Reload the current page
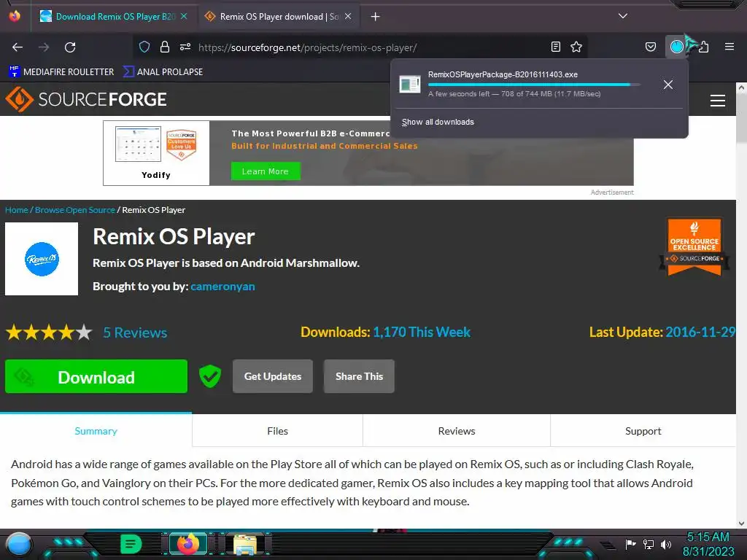This screenshot has height=560, width=747. (x=70, y=47)
